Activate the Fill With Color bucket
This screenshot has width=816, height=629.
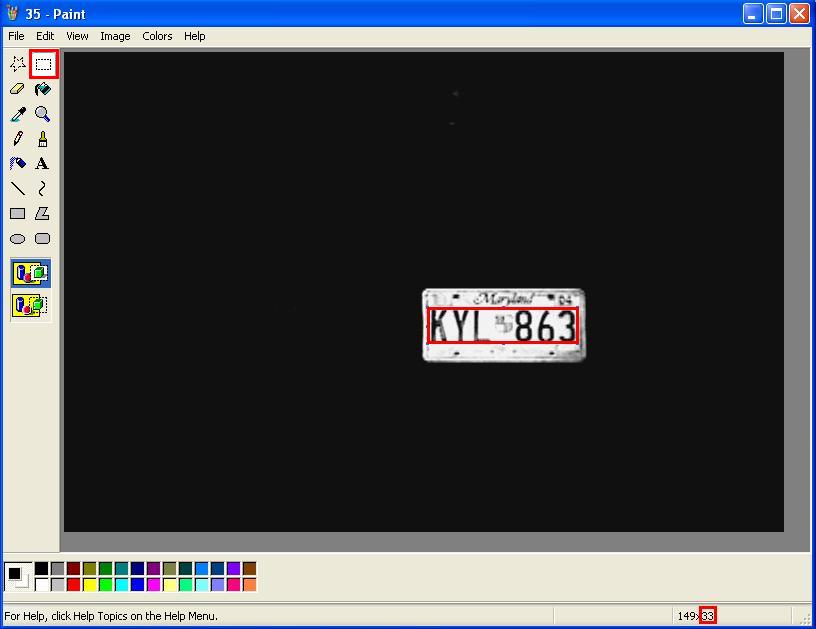click(x=43, y=89)
